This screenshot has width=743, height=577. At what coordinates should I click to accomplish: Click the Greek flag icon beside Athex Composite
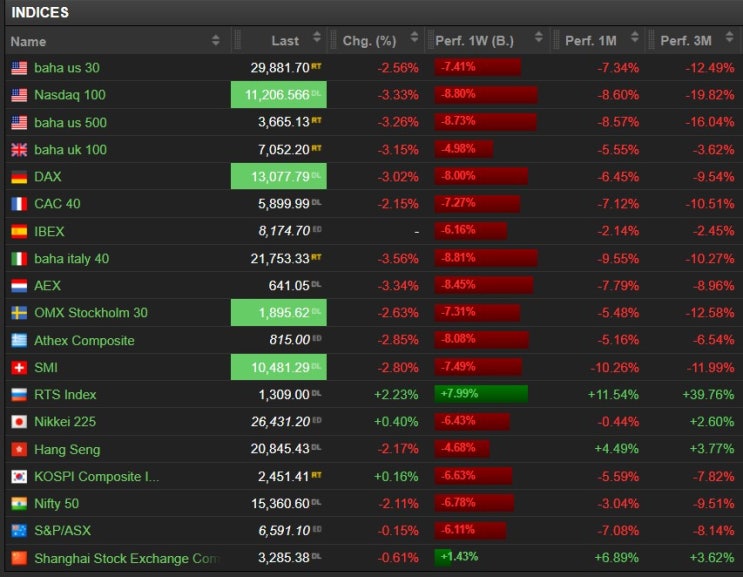(19, 340)
